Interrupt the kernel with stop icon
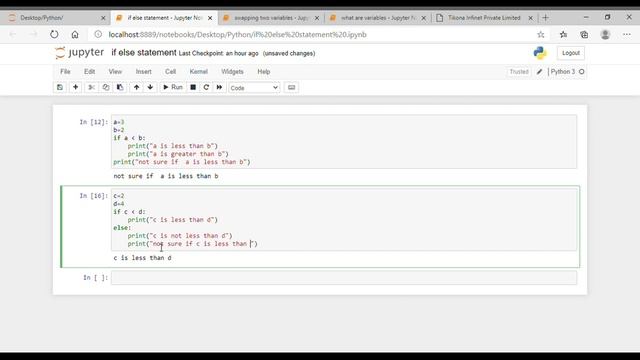 pos(193,87)
